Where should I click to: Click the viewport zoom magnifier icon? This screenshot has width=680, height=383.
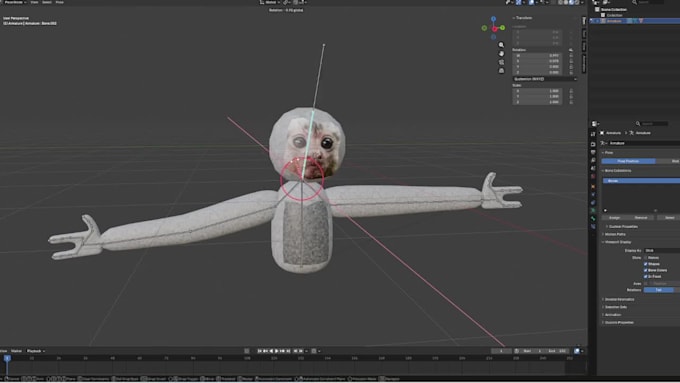(501, 45)
